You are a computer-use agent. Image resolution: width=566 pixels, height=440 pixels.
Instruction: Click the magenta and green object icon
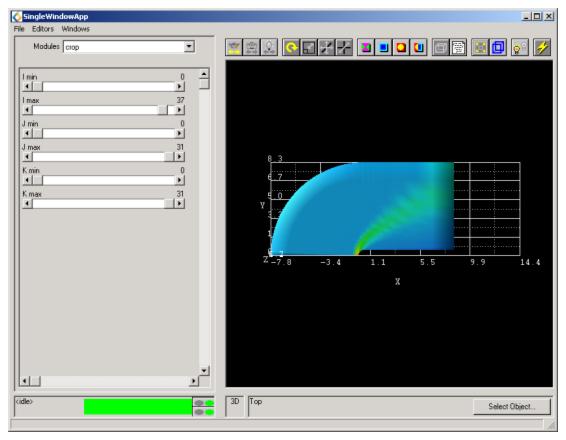coord(366,47)
